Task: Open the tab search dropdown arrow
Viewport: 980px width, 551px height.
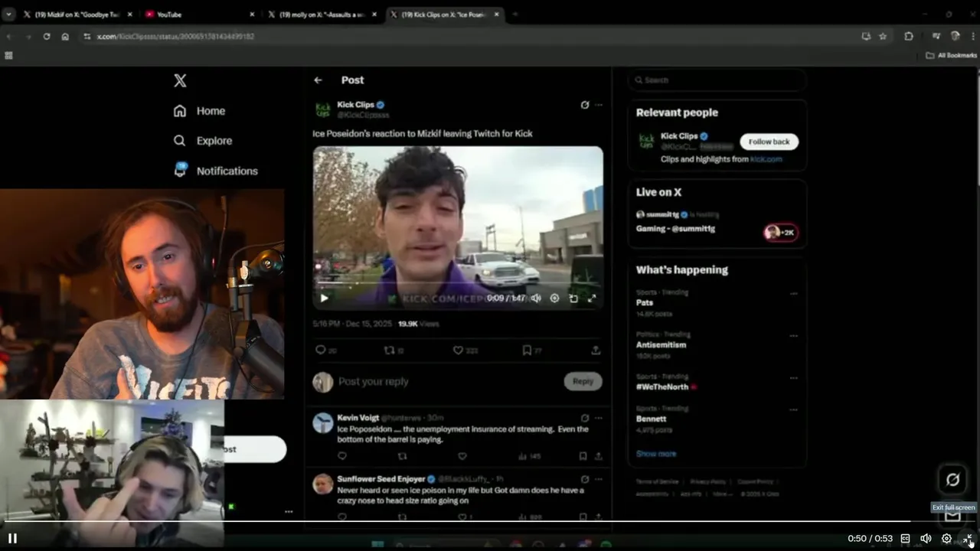Action: tap(8, 14)
